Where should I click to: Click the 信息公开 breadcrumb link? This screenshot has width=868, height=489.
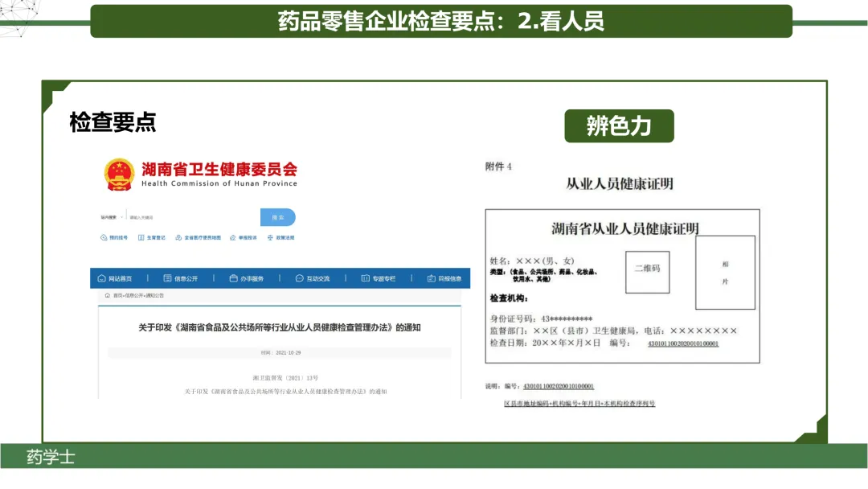point(134,296)
